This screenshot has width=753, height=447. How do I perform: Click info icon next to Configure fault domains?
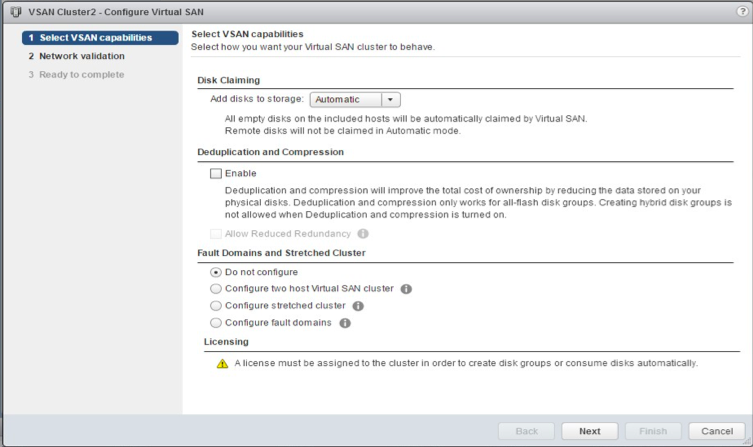[x=344, y=323]
